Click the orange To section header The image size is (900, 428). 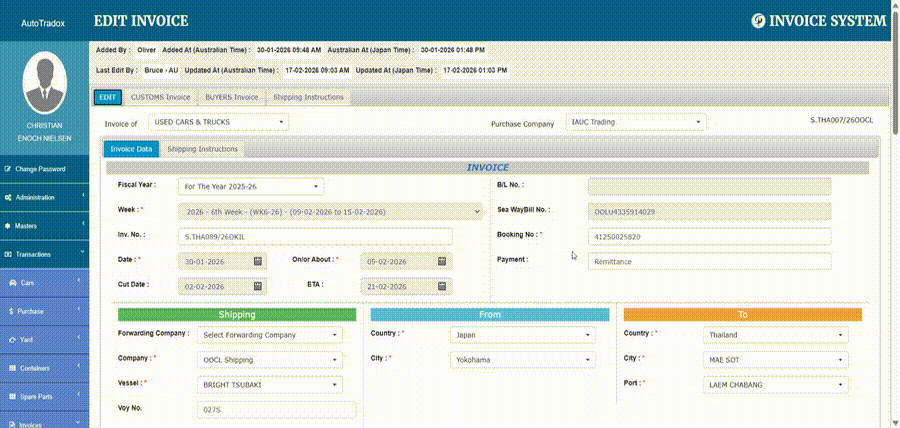743,314
